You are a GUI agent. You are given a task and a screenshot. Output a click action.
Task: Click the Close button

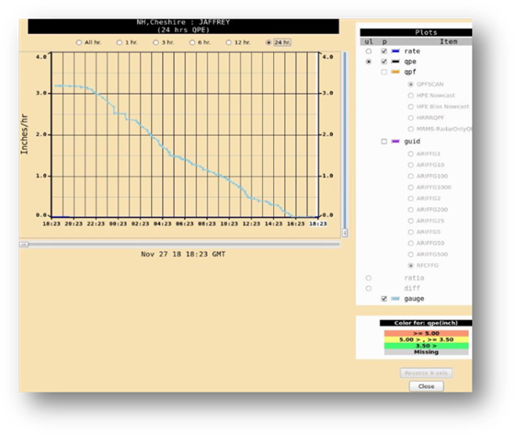click(426, 386)
